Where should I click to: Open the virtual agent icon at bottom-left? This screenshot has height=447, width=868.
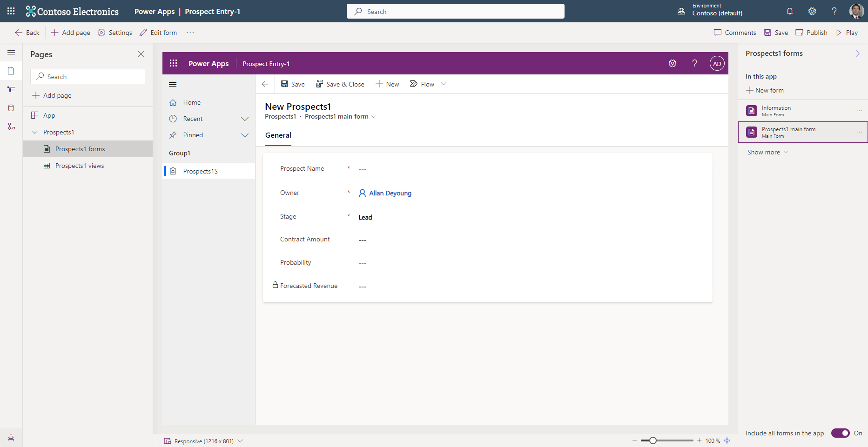[x=11, y=438]
